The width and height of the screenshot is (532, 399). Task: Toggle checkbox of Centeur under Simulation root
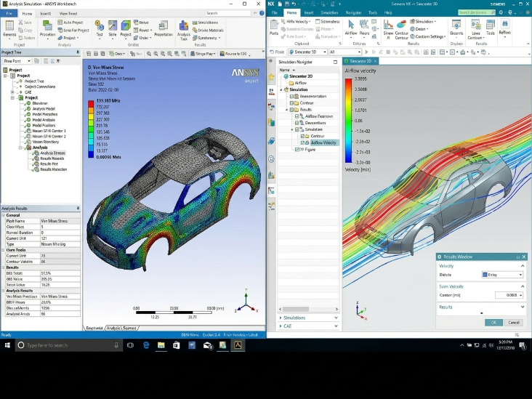291,102
